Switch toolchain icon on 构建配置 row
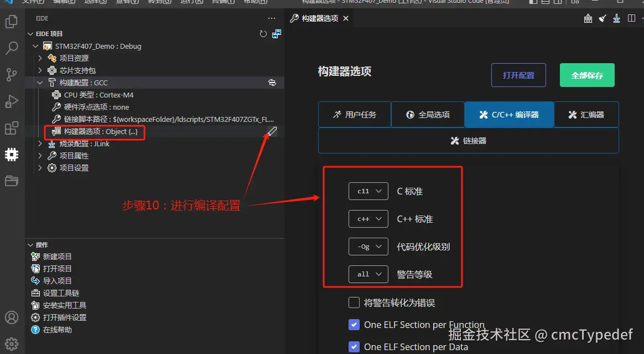 click(272, 83)
